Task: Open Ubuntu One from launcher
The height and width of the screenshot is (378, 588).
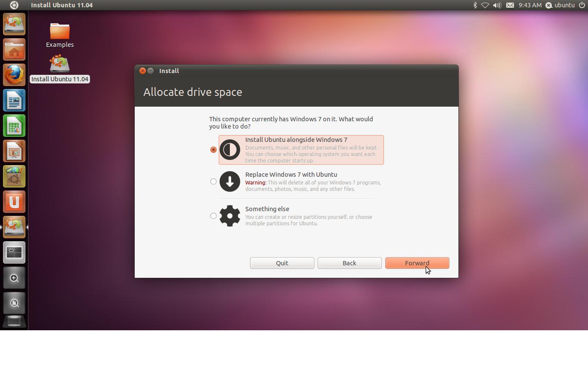Action: 14,202
